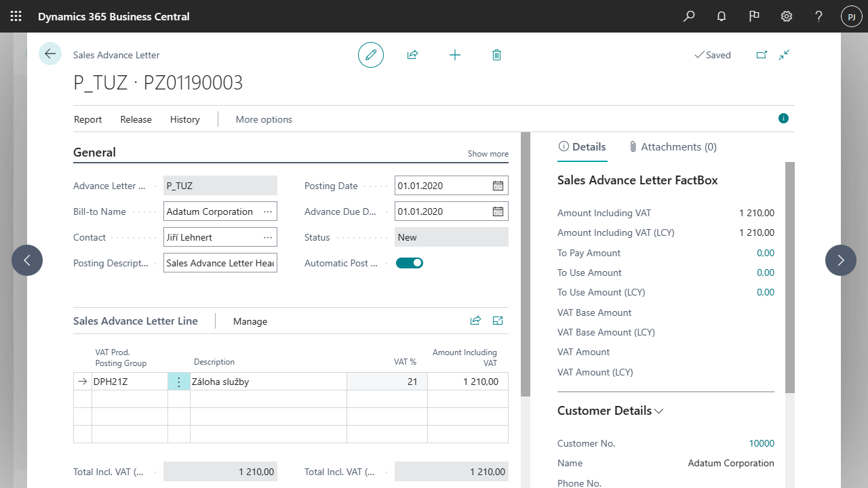868x488 pixels.
Task: Open the help question mark
Action: (819, 16)
